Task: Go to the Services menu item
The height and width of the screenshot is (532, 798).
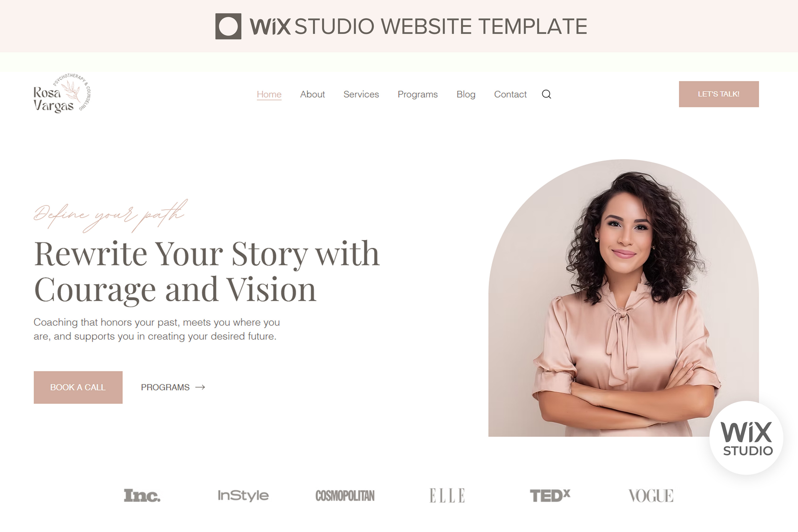Action: point(361,94)
